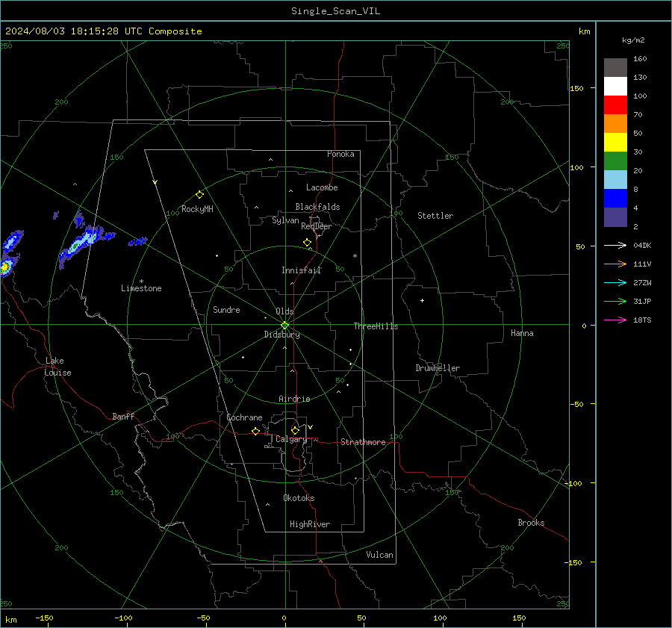The height and width of the screenshot is (628, 672).
Task: Click the RedDeer city label
Action: tap(317, 226)
